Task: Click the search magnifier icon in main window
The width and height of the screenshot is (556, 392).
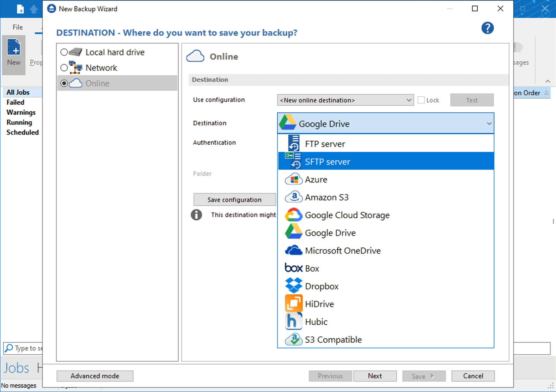Action: click(x=9, y=348)
